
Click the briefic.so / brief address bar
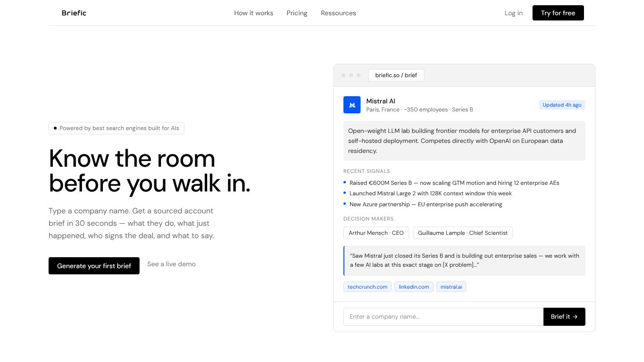(x=396, y=75)
